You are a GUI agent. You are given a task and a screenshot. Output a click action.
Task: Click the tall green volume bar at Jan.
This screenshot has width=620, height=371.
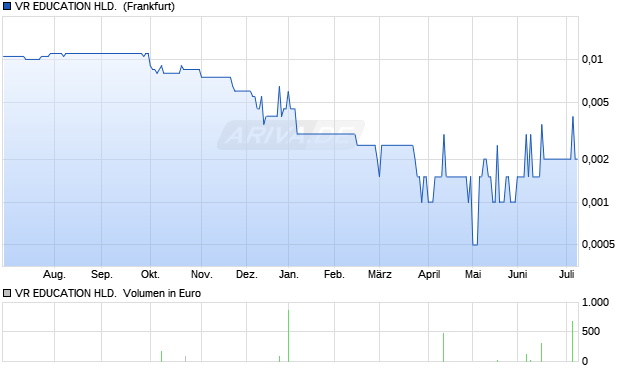289,336
